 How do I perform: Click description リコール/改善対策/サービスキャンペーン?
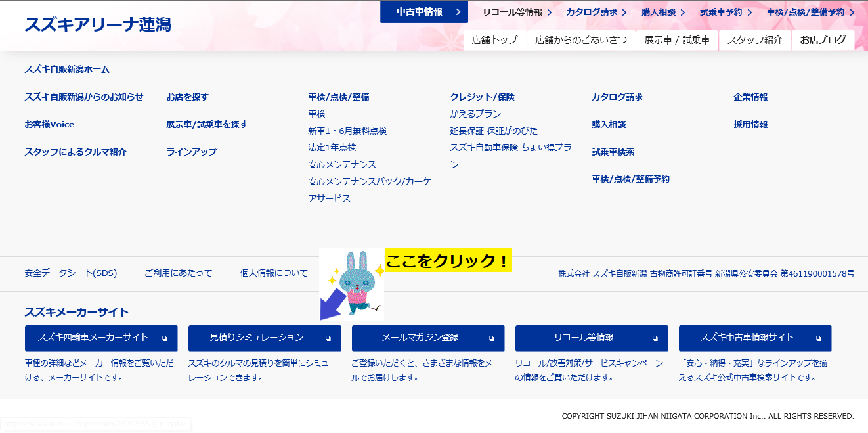point(588,370)
